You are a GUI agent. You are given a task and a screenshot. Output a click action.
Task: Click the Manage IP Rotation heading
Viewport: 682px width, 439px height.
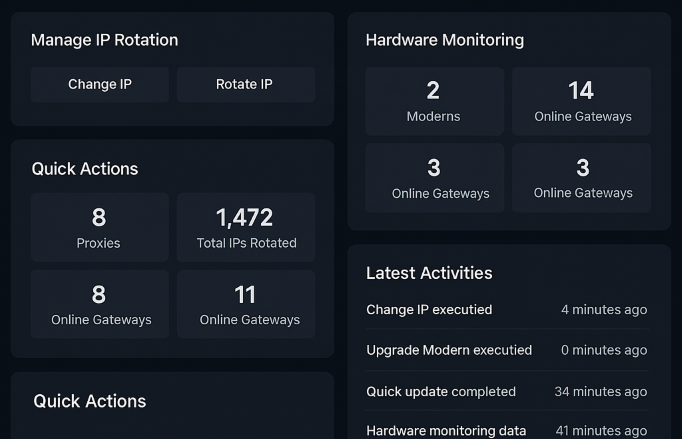pyautogui.click(x=104, y=40)
